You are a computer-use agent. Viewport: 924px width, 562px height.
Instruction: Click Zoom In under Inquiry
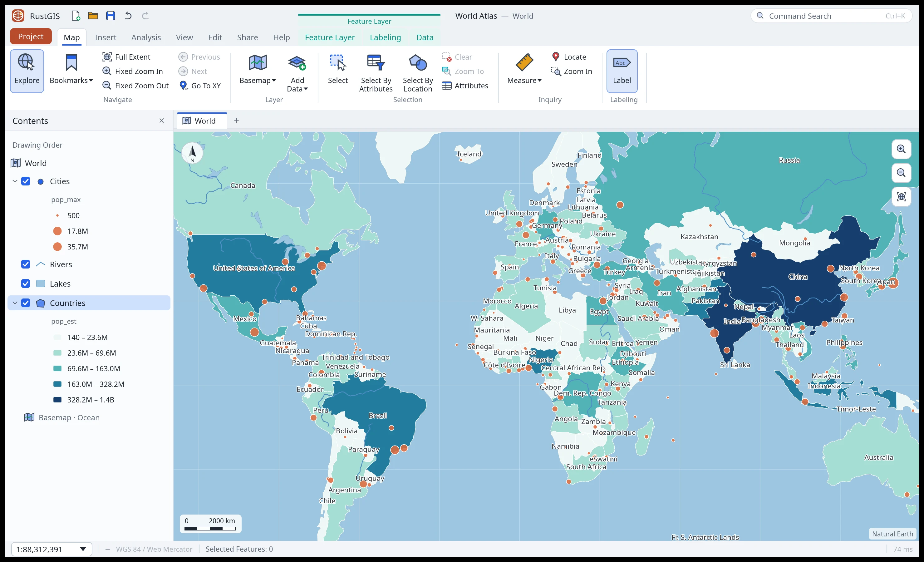572,71
